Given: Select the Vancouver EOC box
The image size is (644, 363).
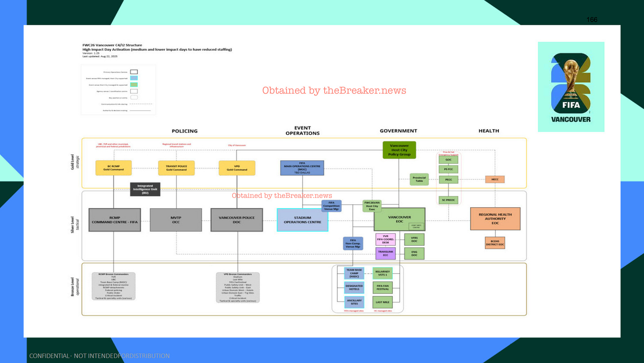Looking at the screenshot, I should [399, 219].
